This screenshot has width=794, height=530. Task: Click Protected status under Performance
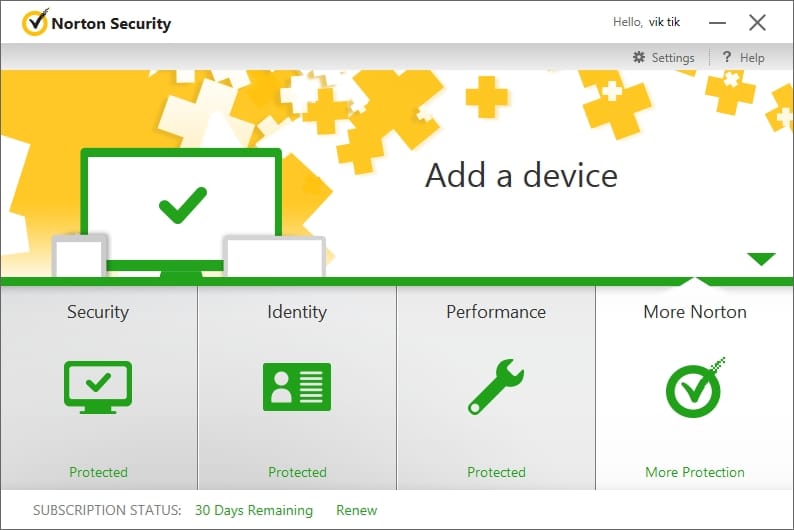pos(496,472)
